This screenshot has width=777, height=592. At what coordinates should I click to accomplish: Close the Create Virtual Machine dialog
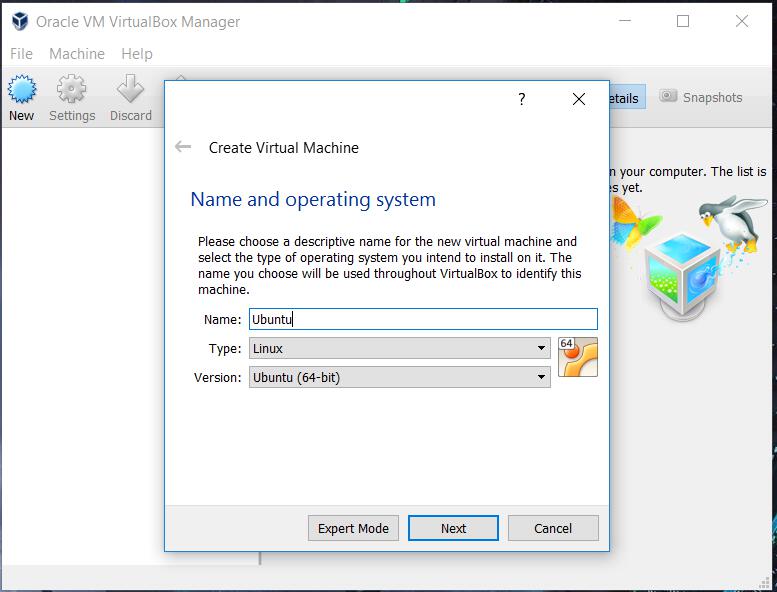(x=579, y=99)
